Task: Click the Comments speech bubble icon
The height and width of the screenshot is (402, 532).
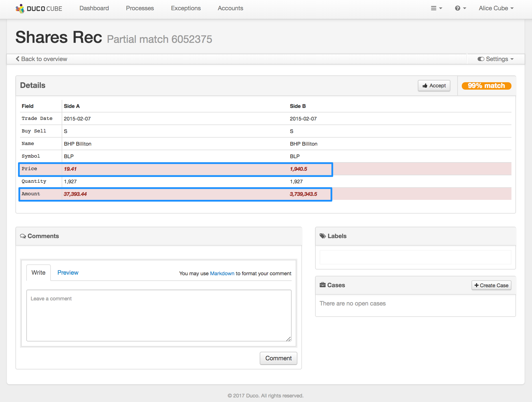Action: pos(23,236)
